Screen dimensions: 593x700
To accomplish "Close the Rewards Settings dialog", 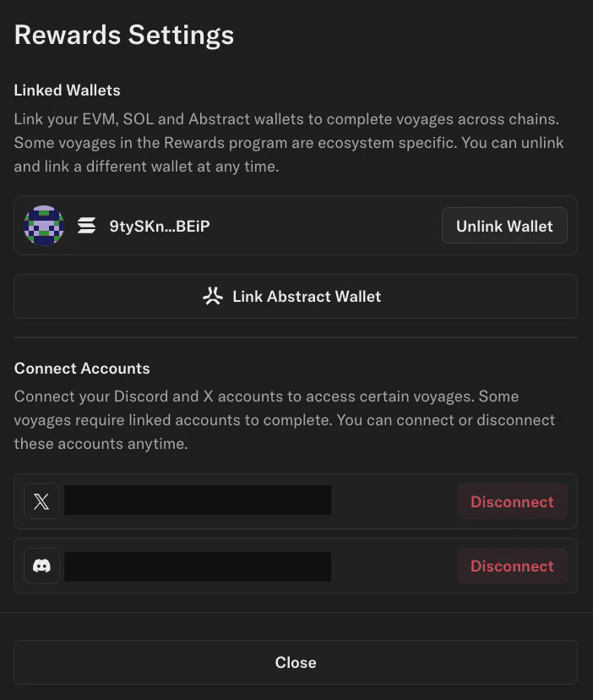I will coord(296,662).
